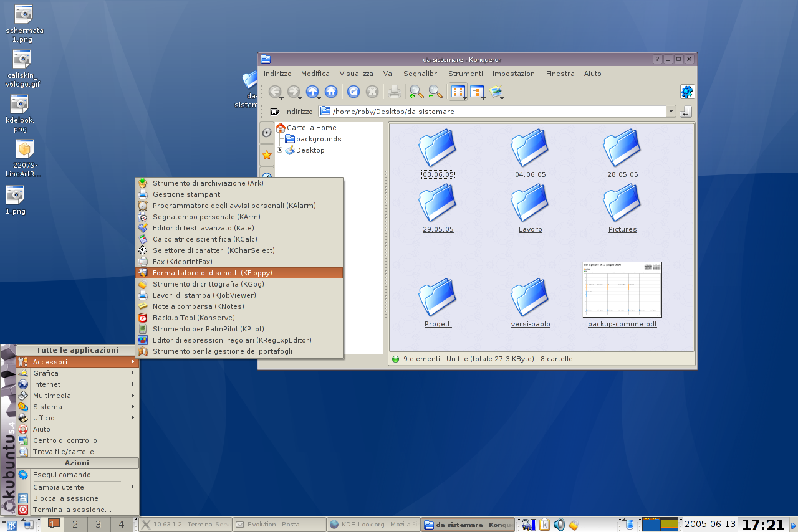Open the Lavoro folder
The height and width of the screenshot is (532, 798).
530,208
